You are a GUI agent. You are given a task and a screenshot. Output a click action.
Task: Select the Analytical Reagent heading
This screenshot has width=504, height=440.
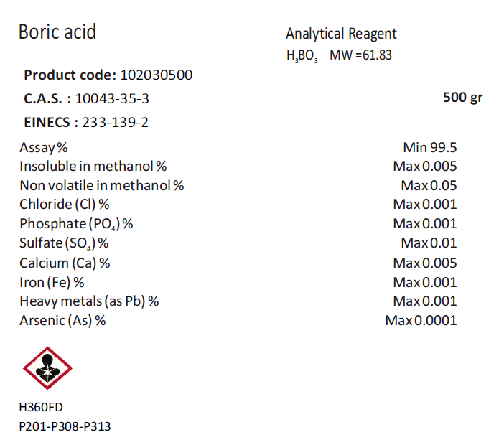[x=341, y=34]
